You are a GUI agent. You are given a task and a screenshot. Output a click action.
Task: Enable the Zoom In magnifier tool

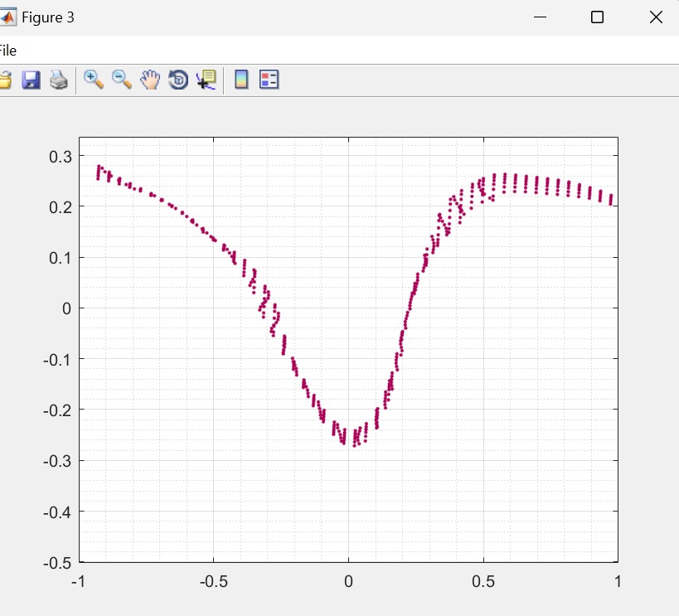click(x=94, y=80)
